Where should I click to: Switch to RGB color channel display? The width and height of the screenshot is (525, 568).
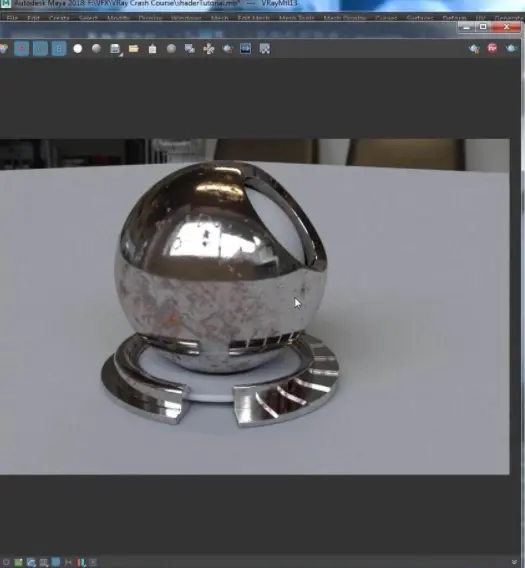pos(4,49)
